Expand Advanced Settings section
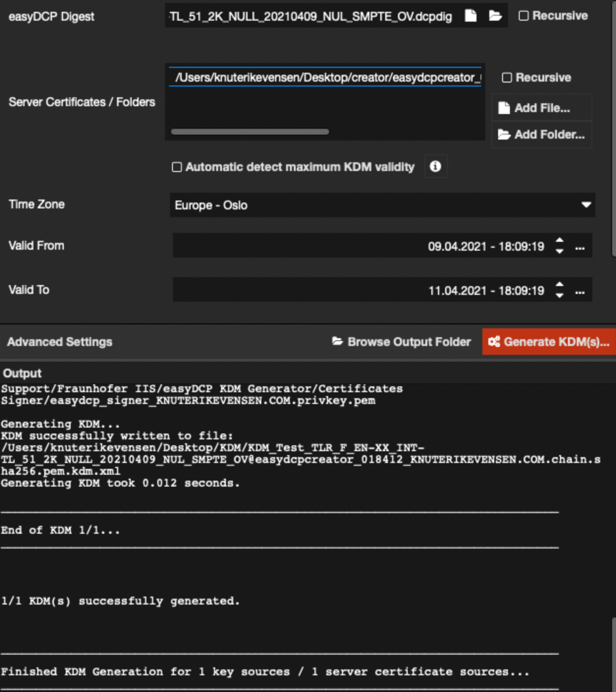 pyautogui.click(x=59, y=342)
